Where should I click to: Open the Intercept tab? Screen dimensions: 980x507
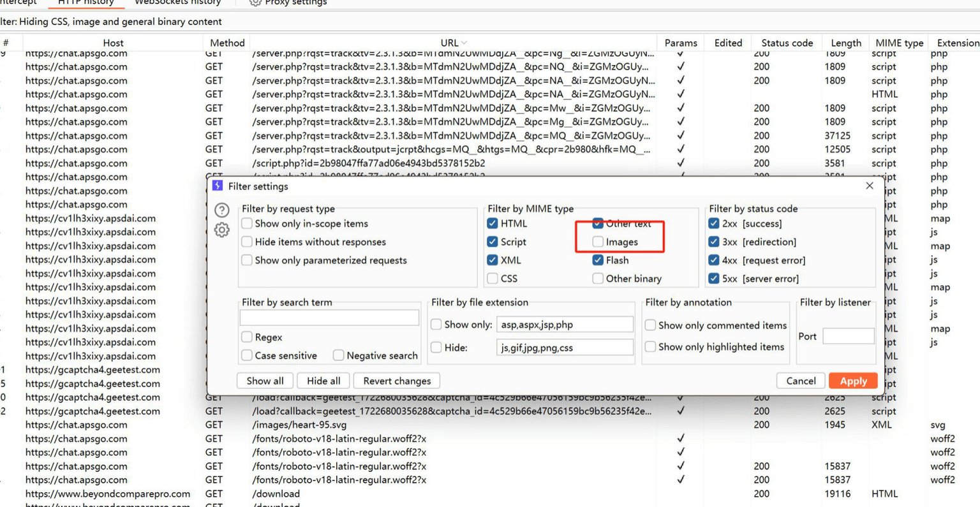point(19,3)
